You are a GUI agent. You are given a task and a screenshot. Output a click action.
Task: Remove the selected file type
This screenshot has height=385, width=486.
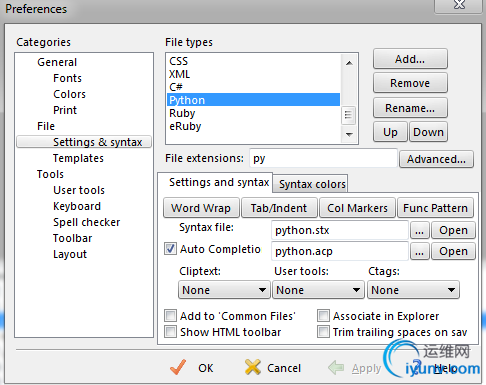tap(410, 83)
